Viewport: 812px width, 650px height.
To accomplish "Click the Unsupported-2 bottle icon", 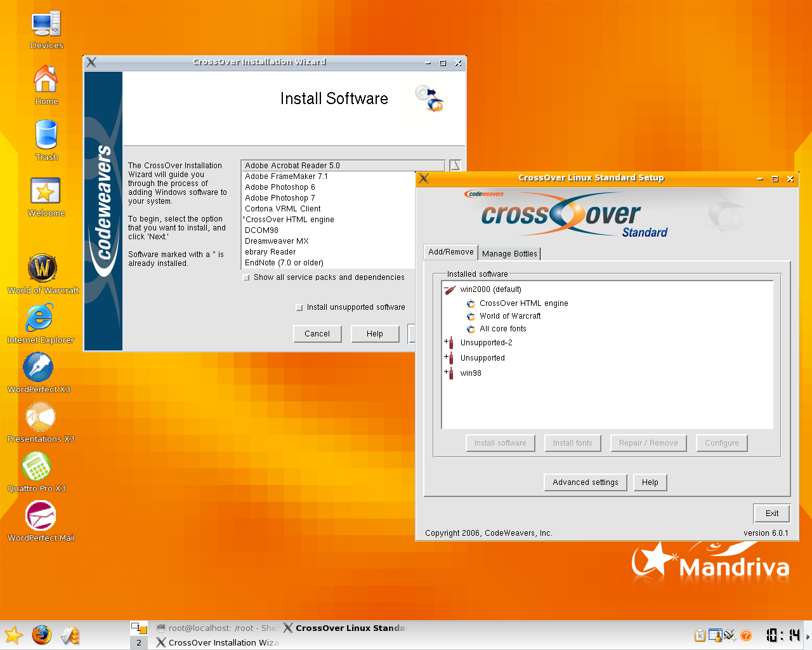I will coord(451,343).
